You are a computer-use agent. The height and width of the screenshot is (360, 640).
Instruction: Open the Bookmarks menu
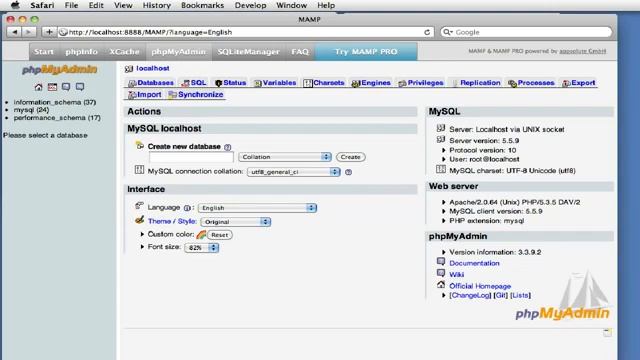coord(202,5)
